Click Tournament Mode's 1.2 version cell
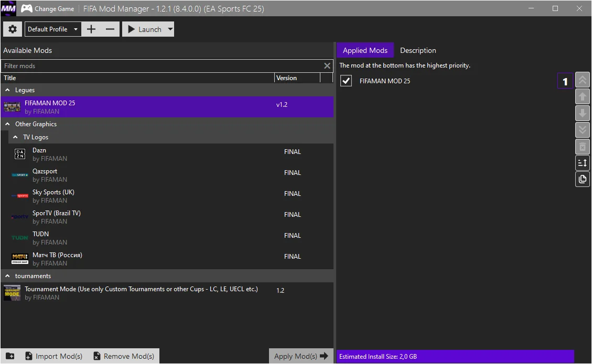 pyautogui.click(x=280, y=291)
